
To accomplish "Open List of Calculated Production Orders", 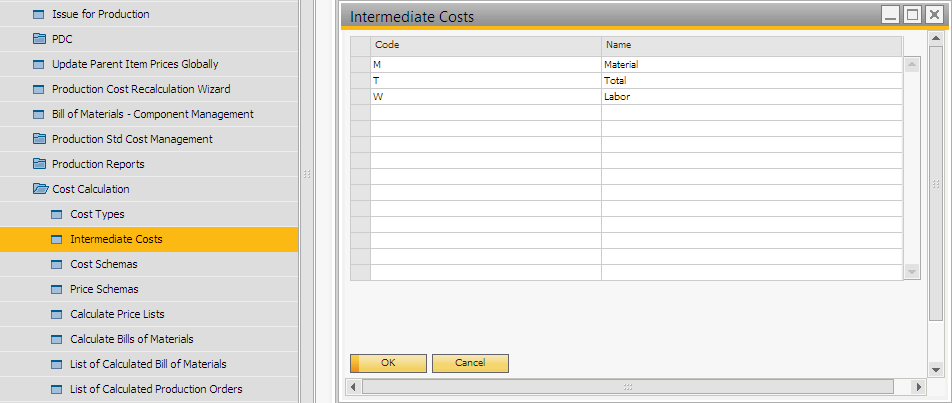I will pos(156,389).
